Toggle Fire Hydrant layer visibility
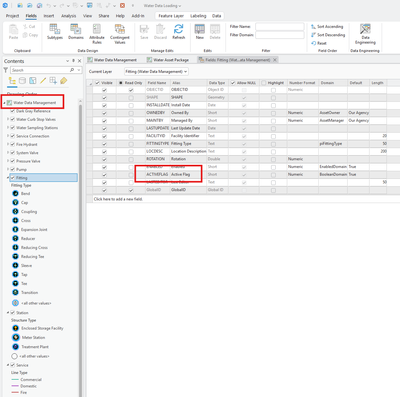 [x=13, y=144]
